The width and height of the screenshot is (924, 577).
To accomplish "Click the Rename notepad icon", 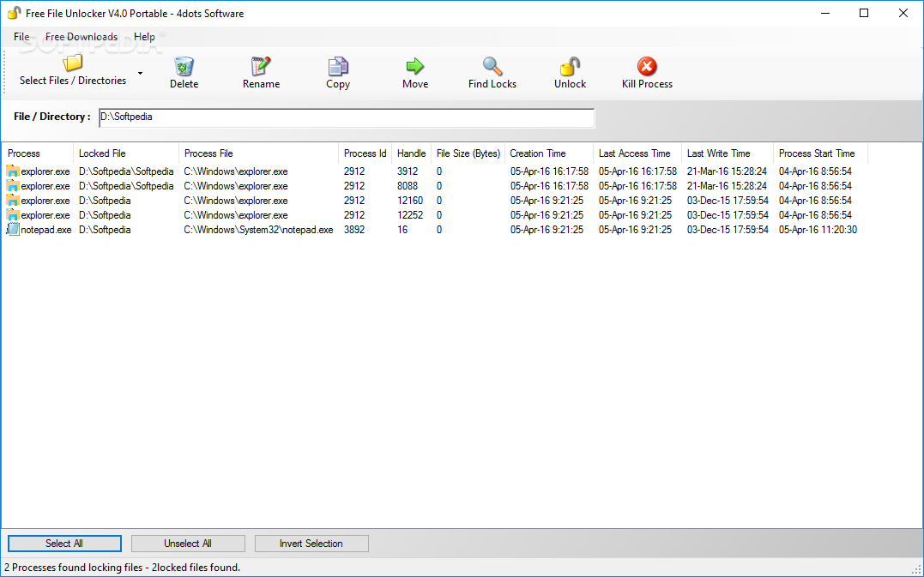I will [261, 66].
